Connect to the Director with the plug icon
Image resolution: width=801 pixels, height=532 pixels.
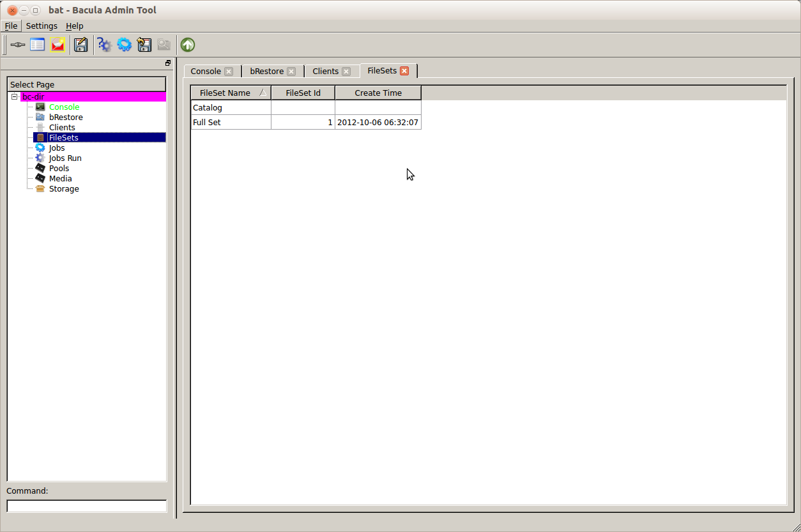click(17, 45)
